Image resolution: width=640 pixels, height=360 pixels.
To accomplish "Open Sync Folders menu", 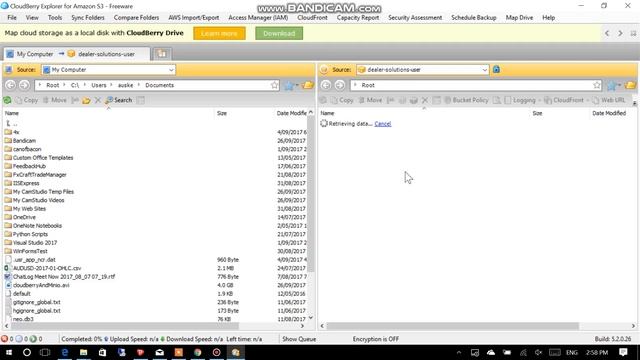I will coord(88,18).
